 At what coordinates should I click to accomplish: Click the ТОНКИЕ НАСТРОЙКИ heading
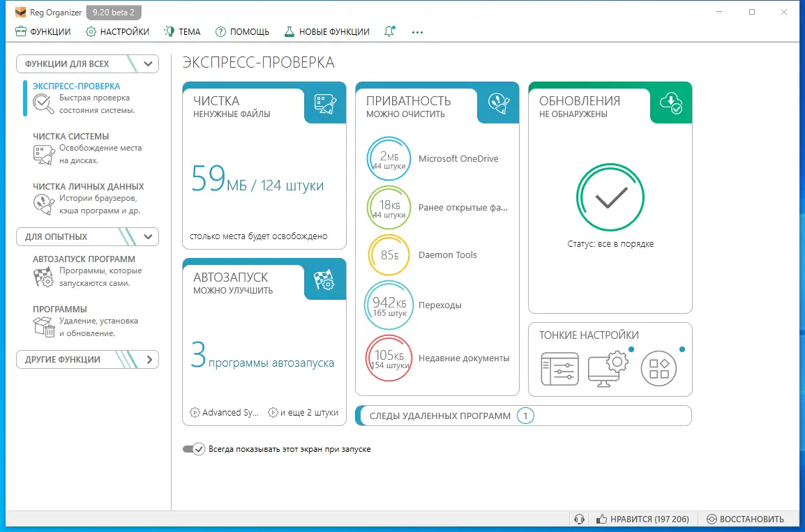pyautogui.click(x=589, y=335)
